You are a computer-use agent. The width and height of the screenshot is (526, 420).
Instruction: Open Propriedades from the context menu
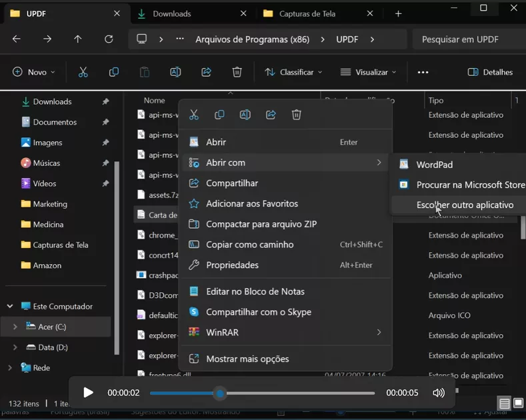pyautogui.click(x=285, y=265)
